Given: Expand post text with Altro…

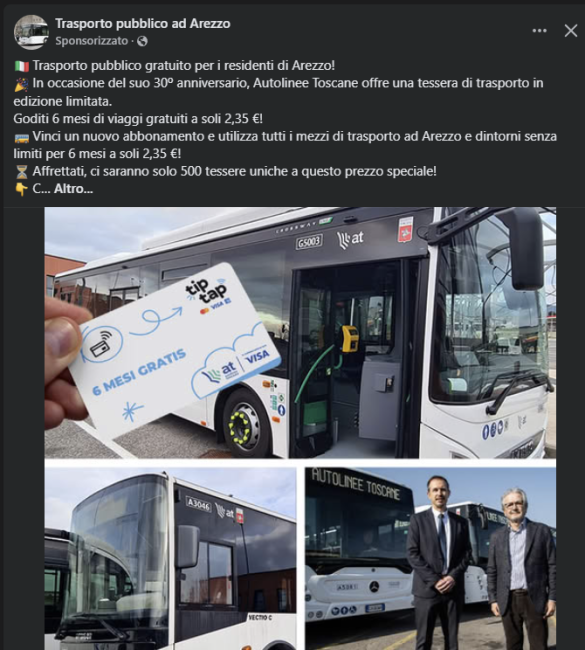Looking at the screenshot, I should click(73, 189).
